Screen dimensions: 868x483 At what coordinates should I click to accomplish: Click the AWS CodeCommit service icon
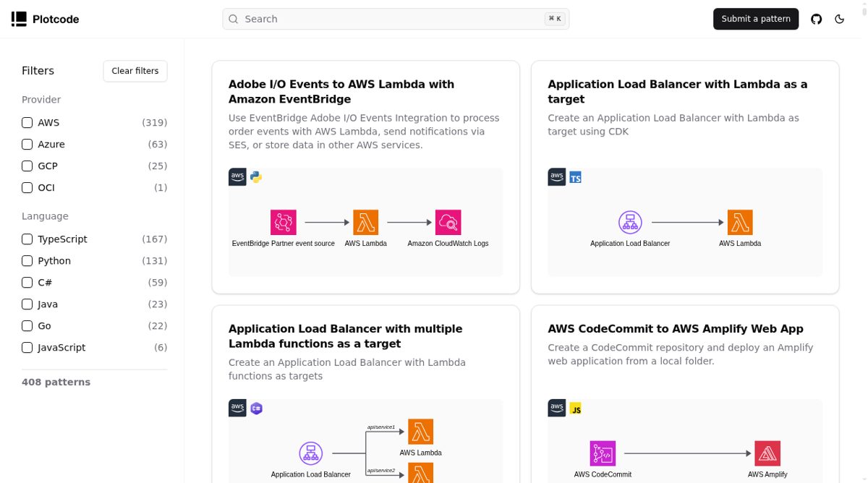coord(603,453)
